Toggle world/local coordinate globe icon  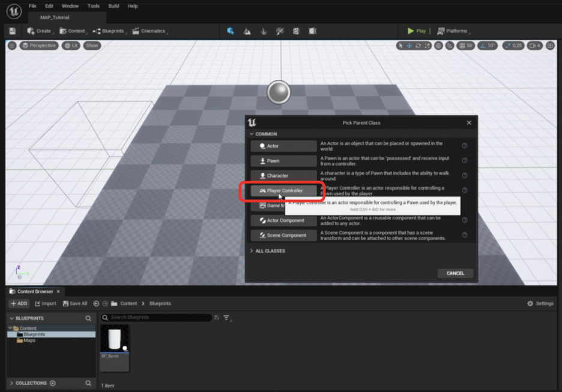click(438, 46)
